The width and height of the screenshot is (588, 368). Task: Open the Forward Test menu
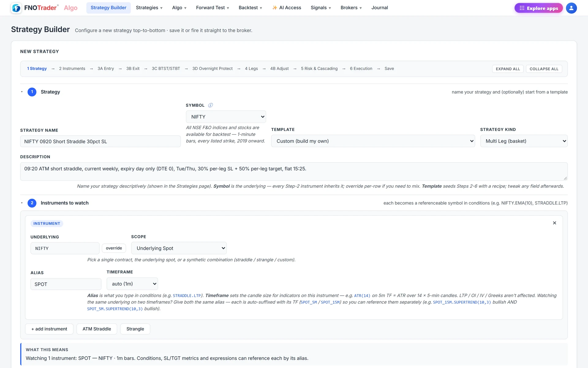[x=213, y=8]
